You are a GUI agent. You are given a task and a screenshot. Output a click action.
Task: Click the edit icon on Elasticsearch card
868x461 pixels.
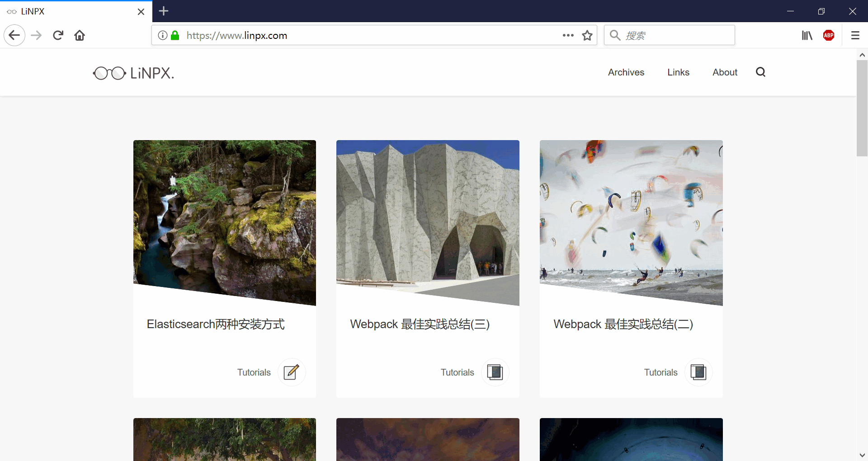coord(292,372)
